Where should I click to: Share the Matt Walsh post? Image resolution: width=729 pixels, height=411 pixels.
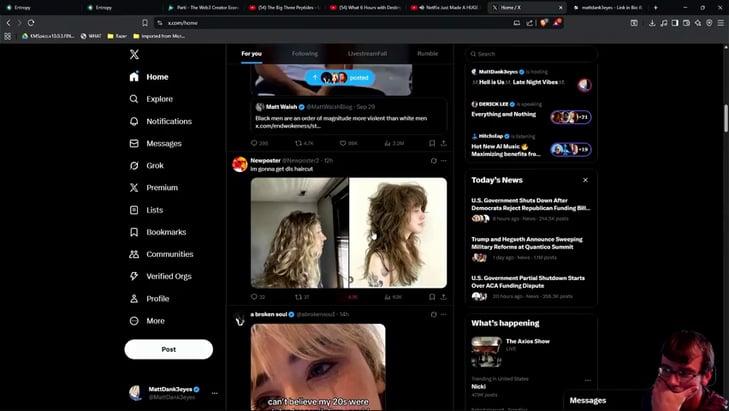click(x=444, y=143)
